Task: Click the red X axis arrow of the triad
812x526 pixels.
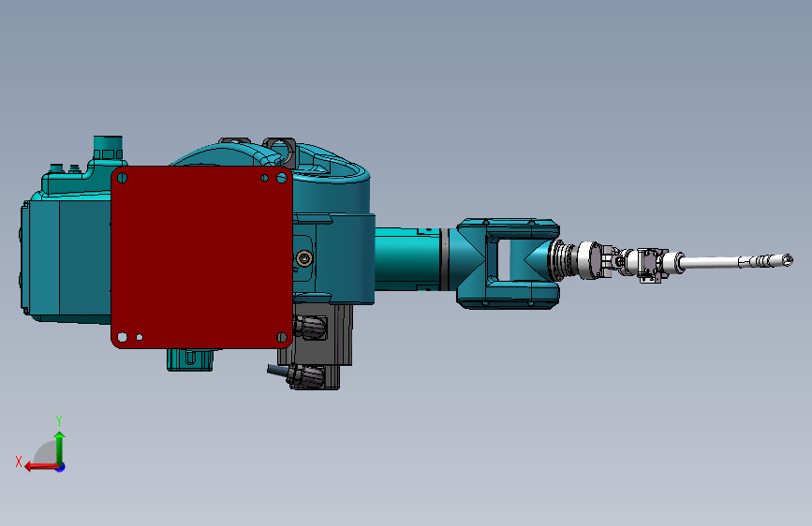Action: pyautogui.click(x=41, y=467)
